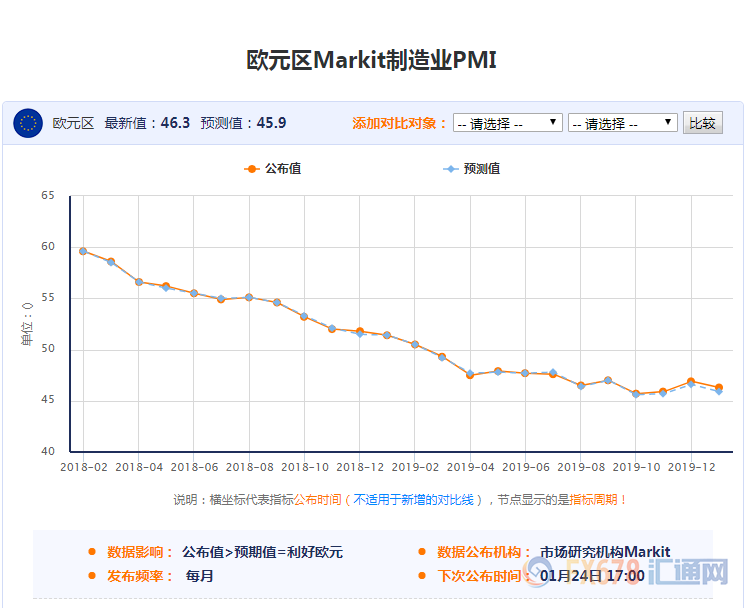
Task: Click the orange bullet beside 数据影响
Action: (92, 552)
